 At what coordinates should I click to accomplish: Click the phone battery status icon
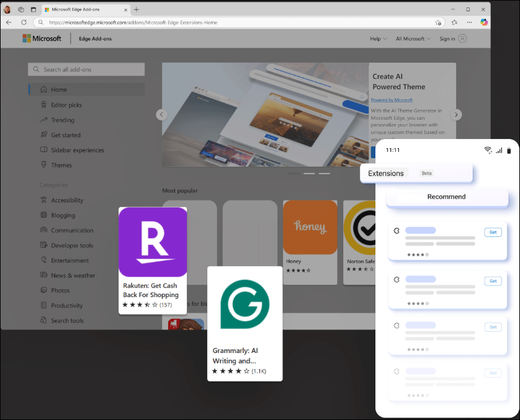[509, 151]
